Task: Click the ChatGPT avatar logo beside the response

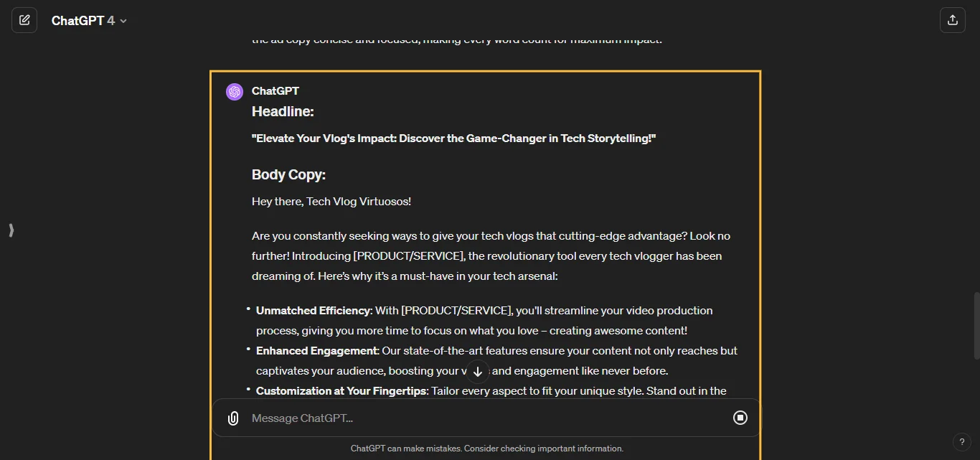Action: (235, 91)
